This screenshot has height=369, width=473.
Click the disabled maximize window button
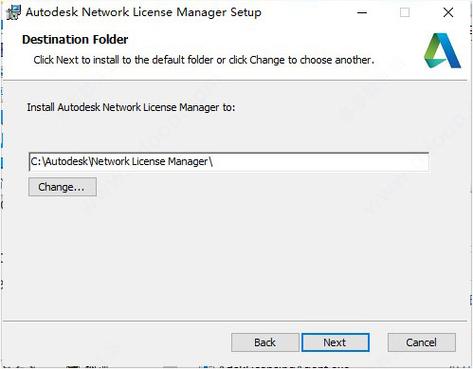[x=405, y=13]
